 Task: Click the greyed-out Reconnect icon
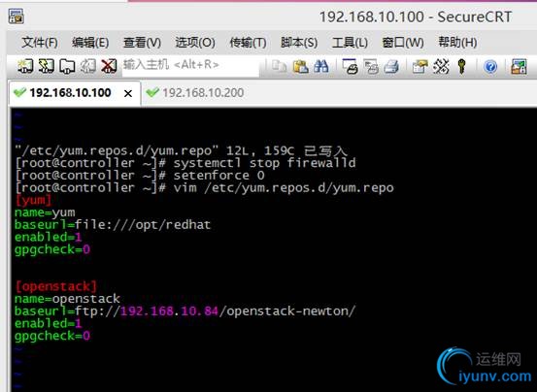click(88, 66)
